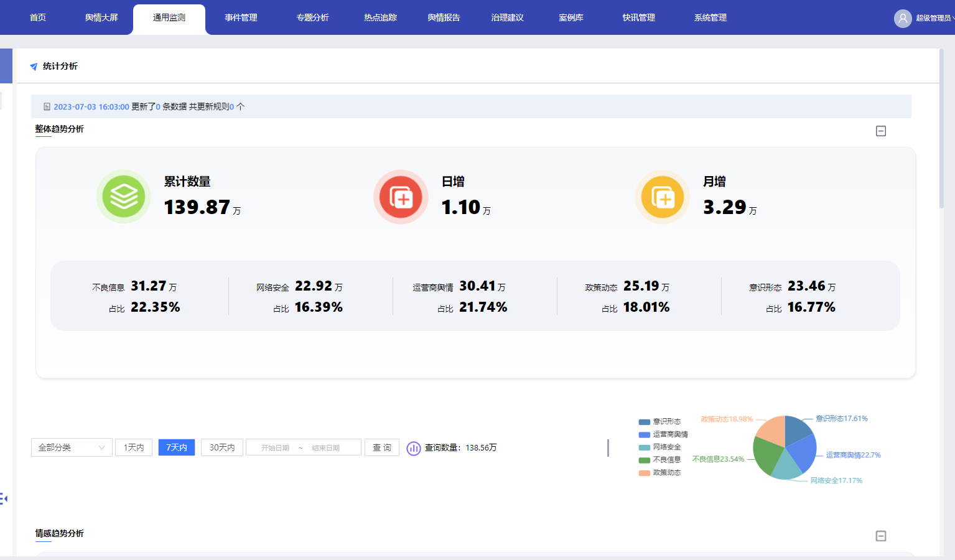The image size is (955, 560).
Task: Open the 舆情大屏 tab
Action: click(101, 17)
